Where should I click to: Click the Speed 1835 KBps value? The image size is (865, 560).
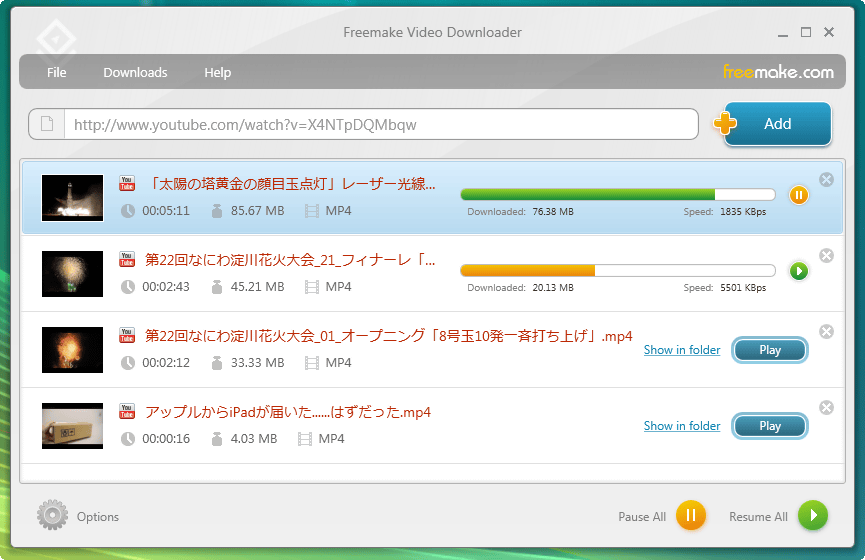coord(743,212)
